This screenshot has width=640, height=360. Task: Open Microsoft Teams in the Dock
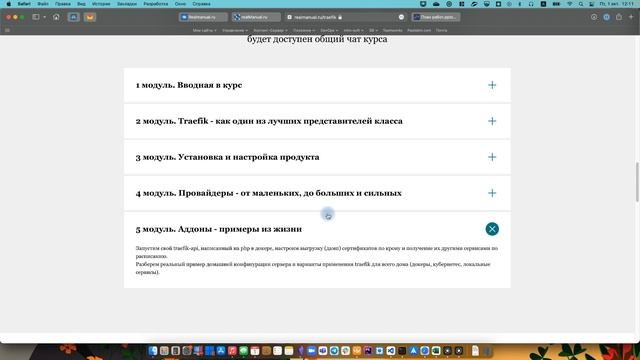(x=322, y=351)
